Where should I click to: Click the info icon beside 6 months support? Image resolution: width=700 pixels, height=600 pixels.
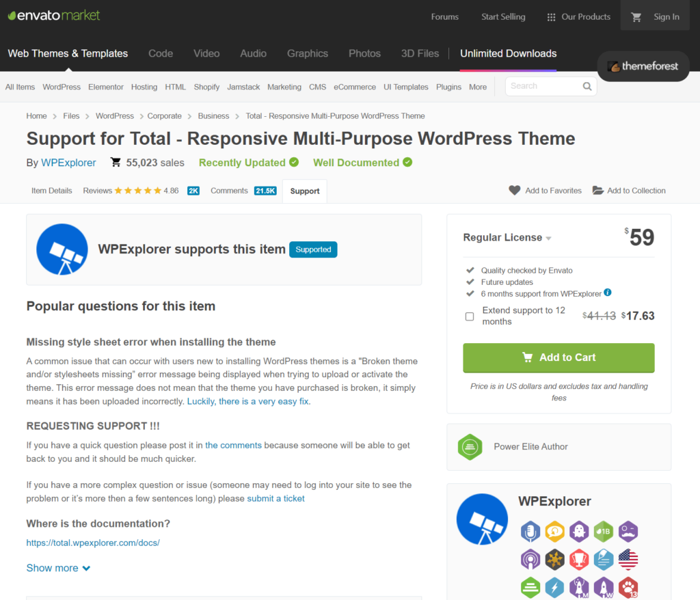point(608,292)
